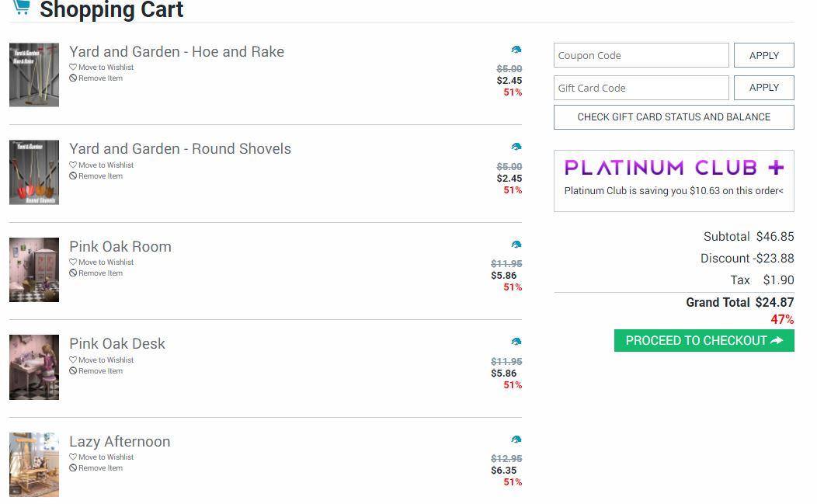Screen dimensions: 817x504
Task: Click dolphin icon beside Pink Oak Desk
Action: tap(516, 342)
